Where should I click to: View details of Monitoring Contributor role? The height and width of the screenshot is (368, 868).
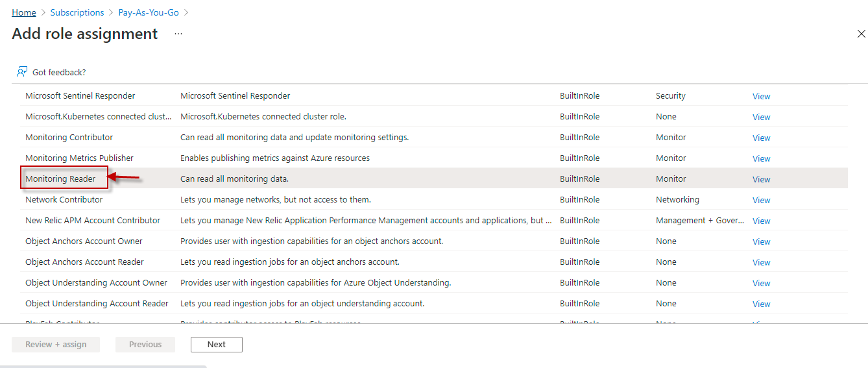click(761, 138)
